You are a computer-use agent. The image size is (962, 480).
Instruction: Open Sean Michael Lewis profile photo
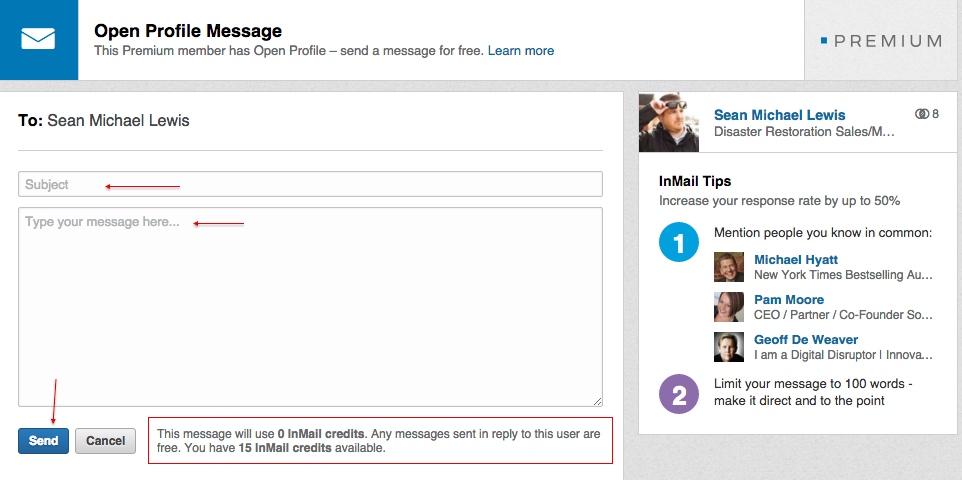coord(669,122)
